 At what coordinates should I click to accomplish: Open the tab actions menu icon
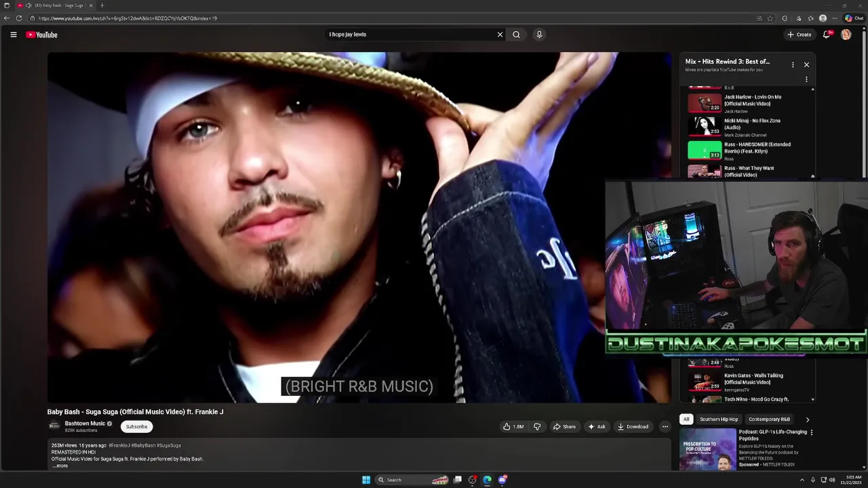[x=7, y=5]
